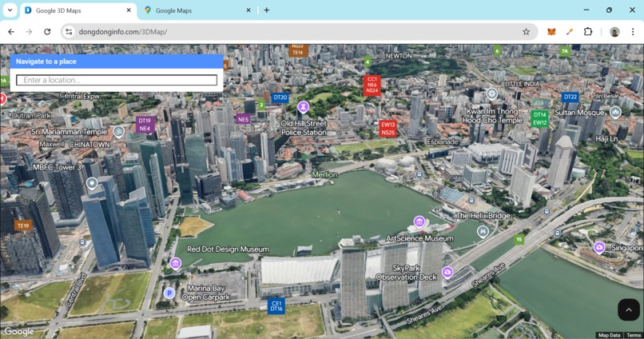
Task: Click the dongdonginfo.com address bar URL
Action: pyautogui.click(x=123, y=32)
